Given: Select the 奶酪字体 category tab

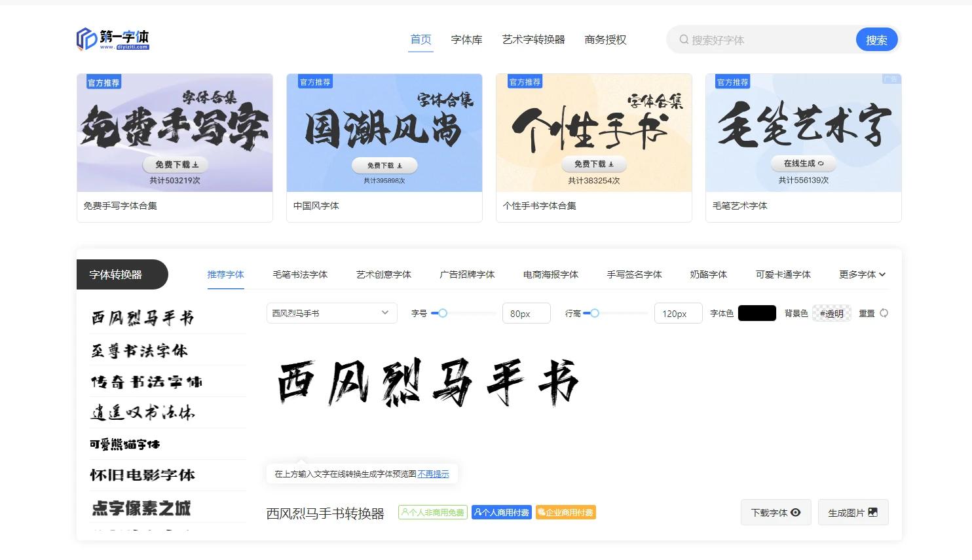Looking at the screenshot, I should click(x=708, y=274).
